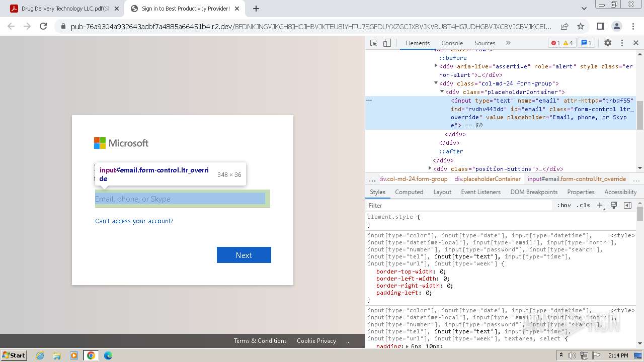Toggle the browser side panel icon
644x362 pixels.
coord(601,26)
